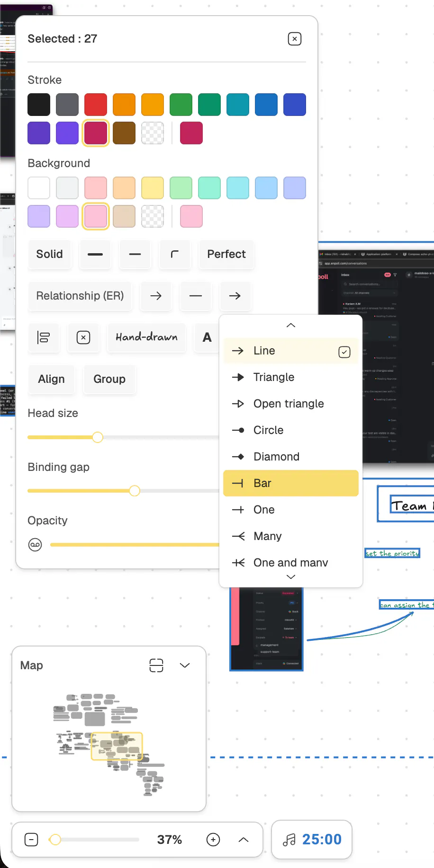Click the Map fit-to-view icon

pyautogui.click(x=156, y=665)
